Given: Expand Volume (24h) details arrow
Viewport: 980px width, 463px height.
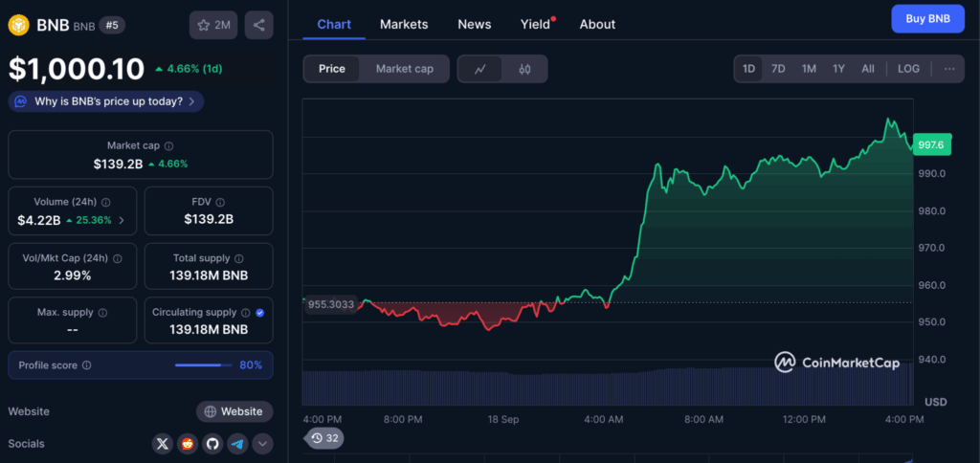Looking at the screenshot, I should [121, 220].
